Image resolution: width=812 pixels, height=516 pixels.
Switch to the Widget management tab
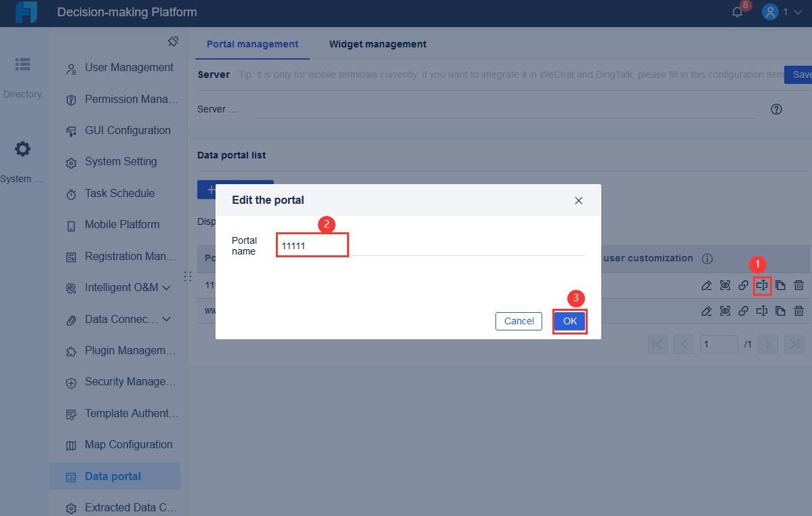click(378, 43)
